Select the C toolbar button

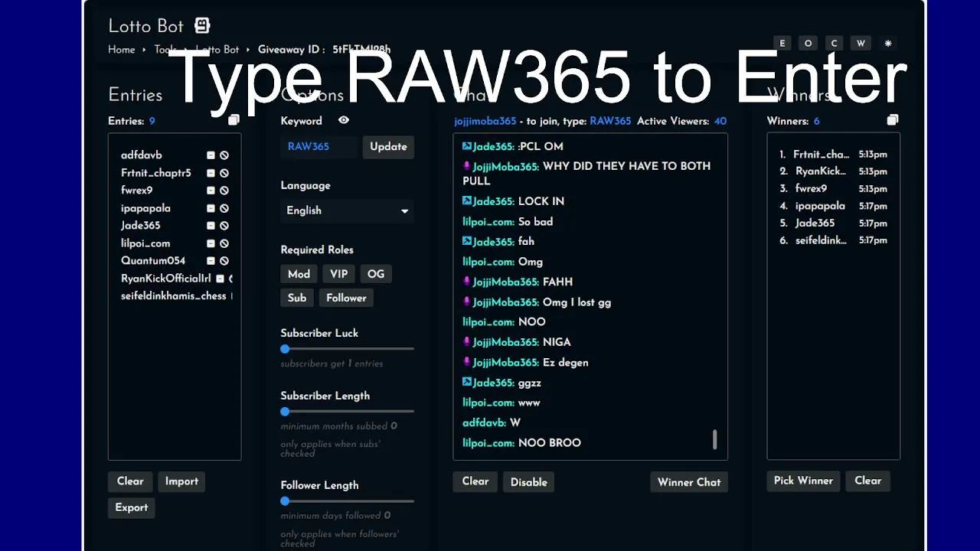click(835, 44)
